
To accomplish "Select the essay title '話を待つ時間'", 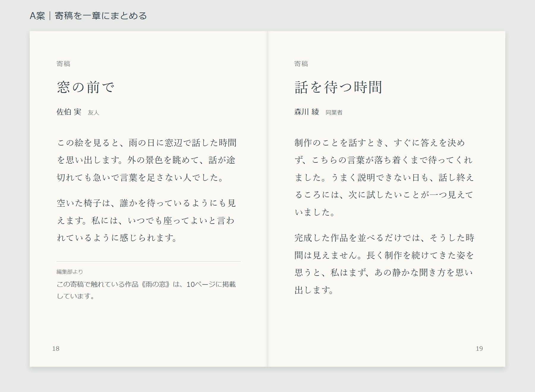I will (338, 87).
